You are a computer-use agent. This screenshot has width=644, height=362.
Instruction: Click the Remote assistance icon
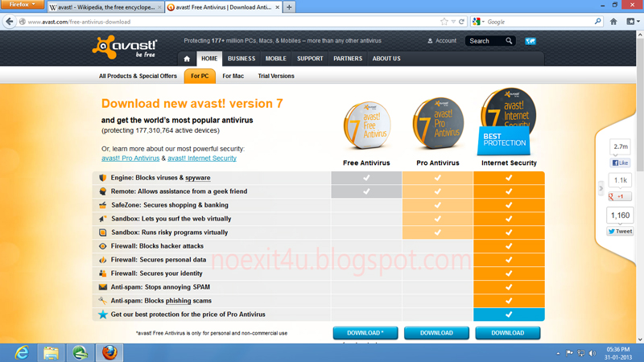[103, 191]
